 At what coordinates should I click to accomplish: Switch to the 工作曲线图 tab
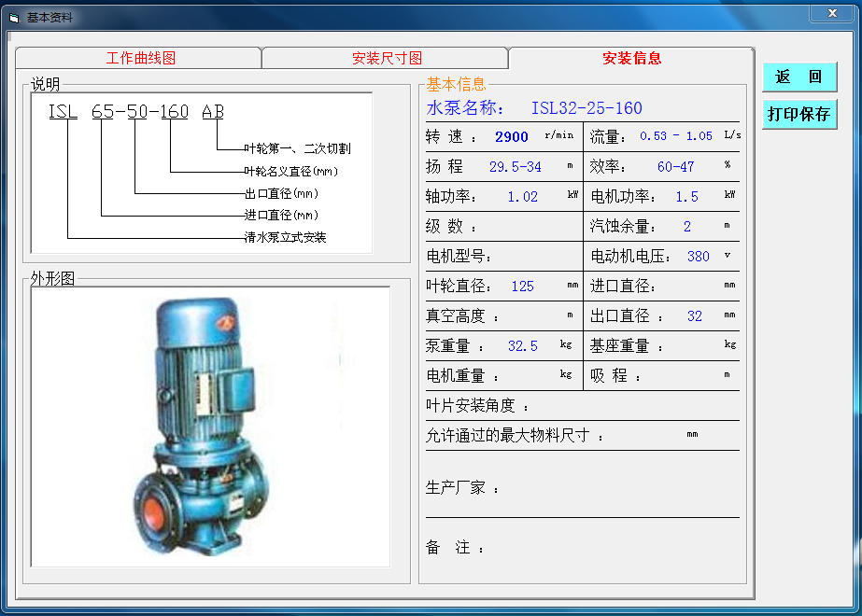point(138,58)
